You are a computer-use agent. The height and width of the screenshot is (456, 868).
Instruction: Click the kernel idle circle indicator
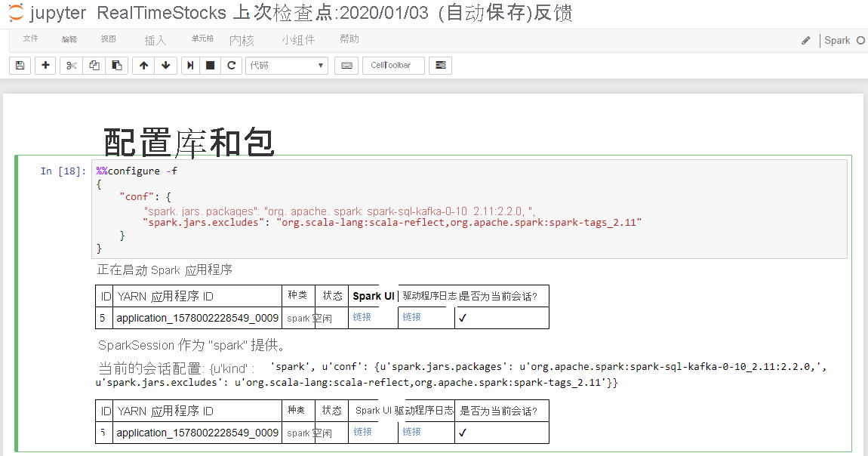coord(860,41)
